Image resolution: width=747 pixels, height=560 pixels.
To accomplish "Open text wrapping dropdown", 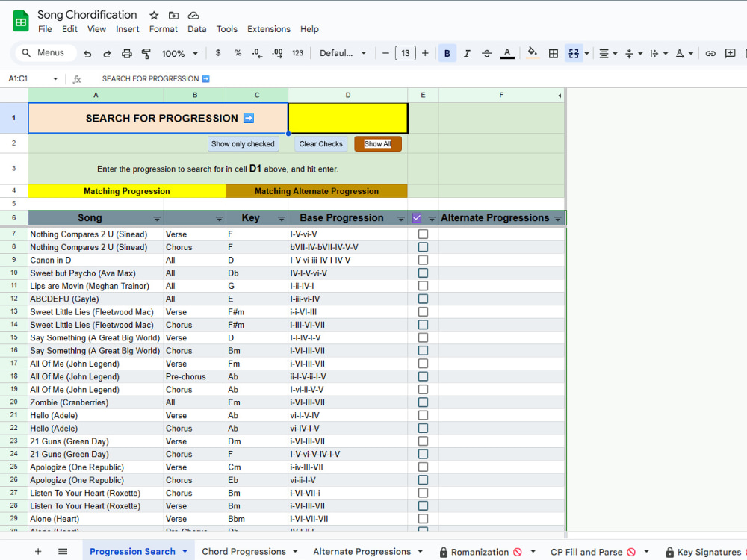I will point(659,53).
